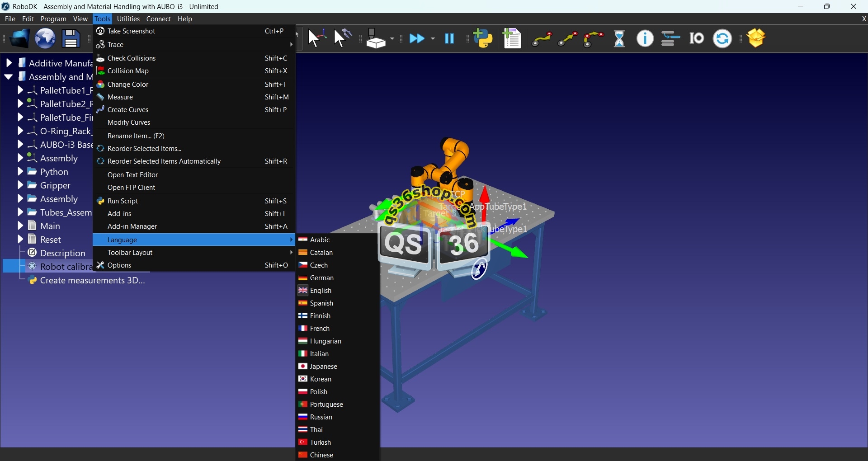Expand the Gripper folder in tree

tap(20, 186)
